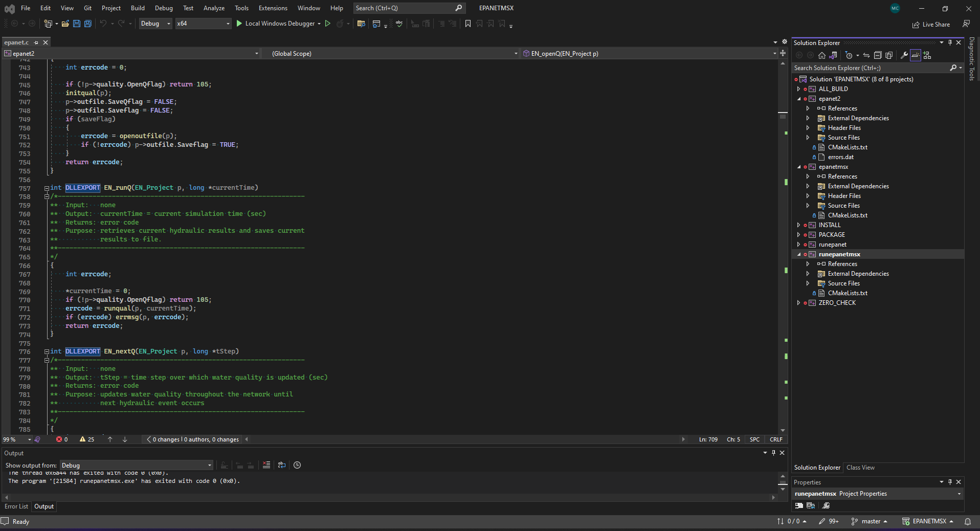Screen dimensions: 980x531
Task: Click Sync with Active Document icon
Action: point(866,55)
